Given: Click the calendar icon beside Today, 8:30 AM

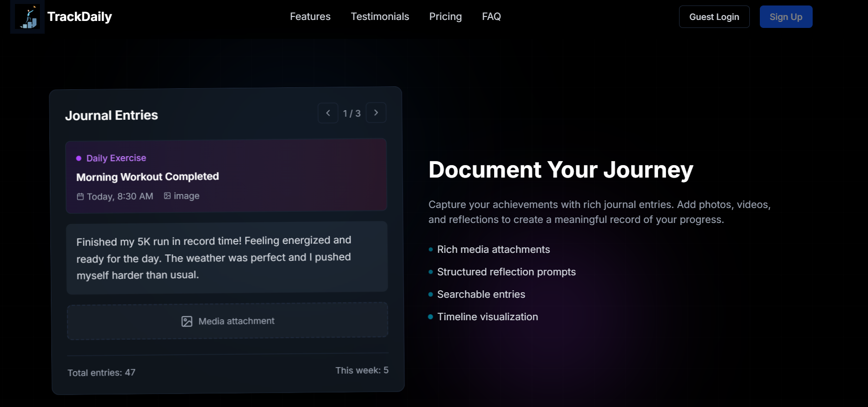Looking at the screenshot, I should tap(80, 197).
